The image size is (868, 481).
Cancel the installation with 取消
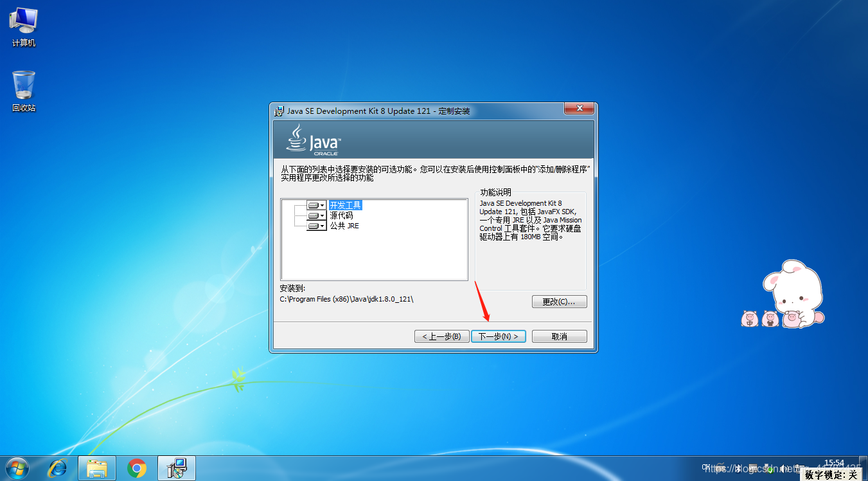click(x=560, y=336)
